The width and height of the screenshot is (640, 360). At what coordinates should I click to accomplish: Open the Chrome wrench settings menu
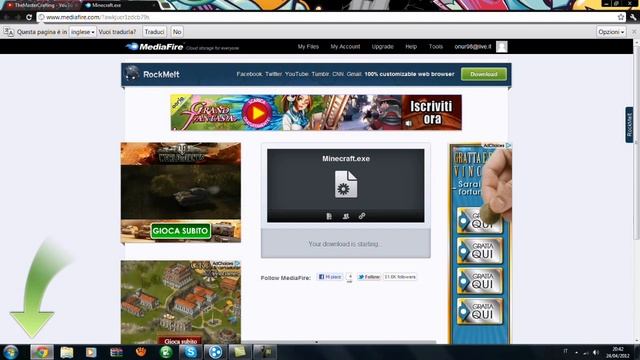(633, 17)
